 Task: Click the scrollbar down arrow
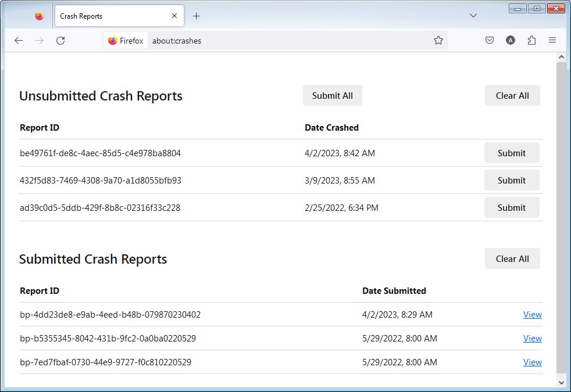561,383
